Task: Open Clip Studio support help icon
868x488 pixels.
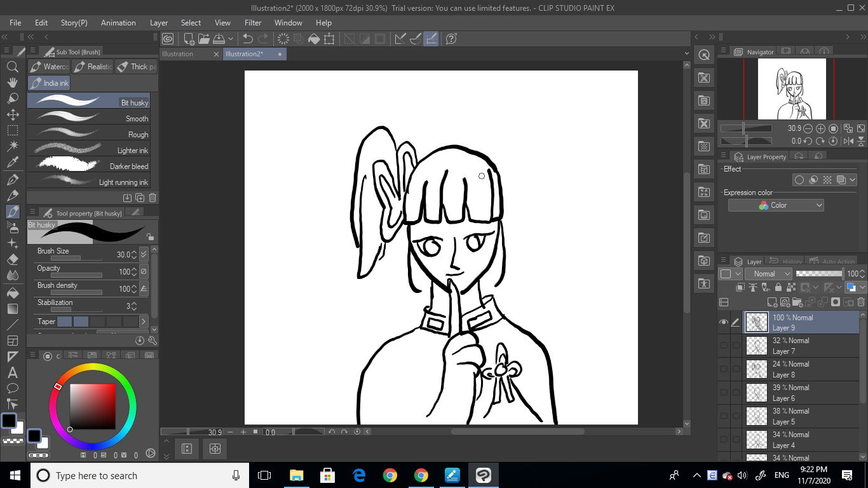Action: [451, 39]
